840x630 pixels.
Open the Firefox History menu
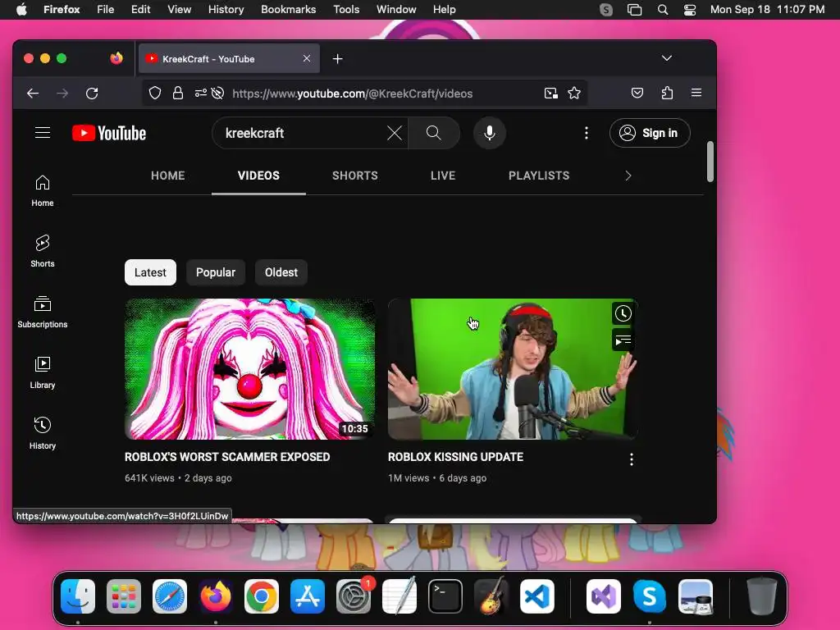[x=226, y=10]
